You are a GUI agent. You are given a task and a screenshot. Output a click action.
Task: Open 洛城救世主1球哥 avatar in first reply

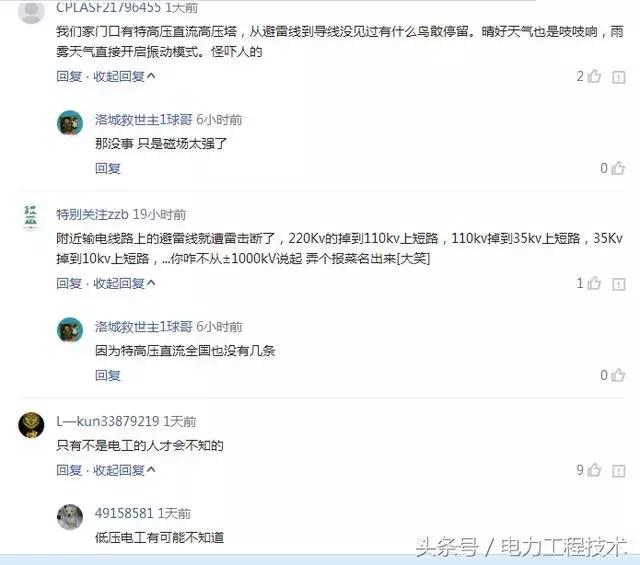pos(70,122)
